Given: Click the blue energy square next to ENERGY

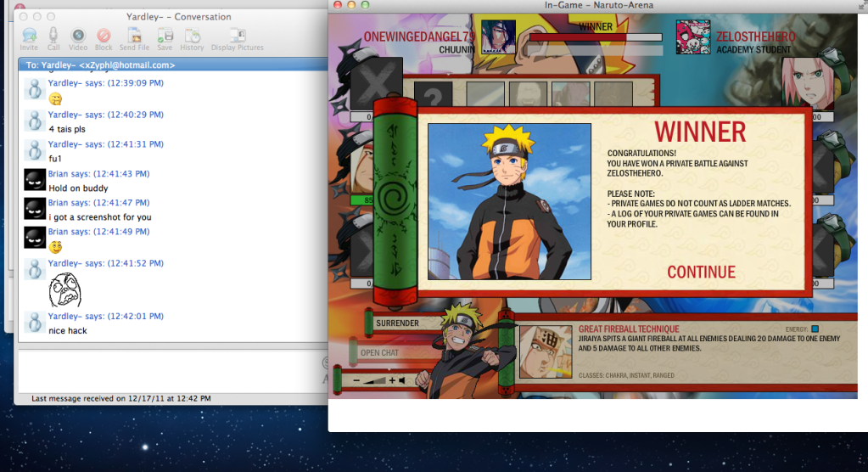Looking at the screenshot, I should coord(815,329).
